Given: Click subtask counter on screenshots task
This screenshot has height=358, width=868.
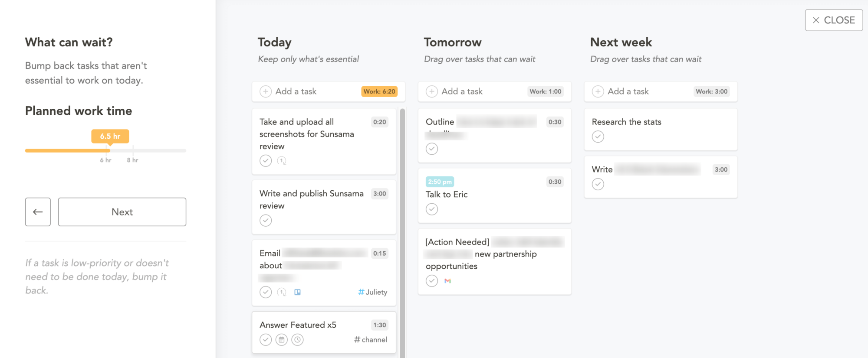Looking at the screenshot, I should (x=282, y=161).
